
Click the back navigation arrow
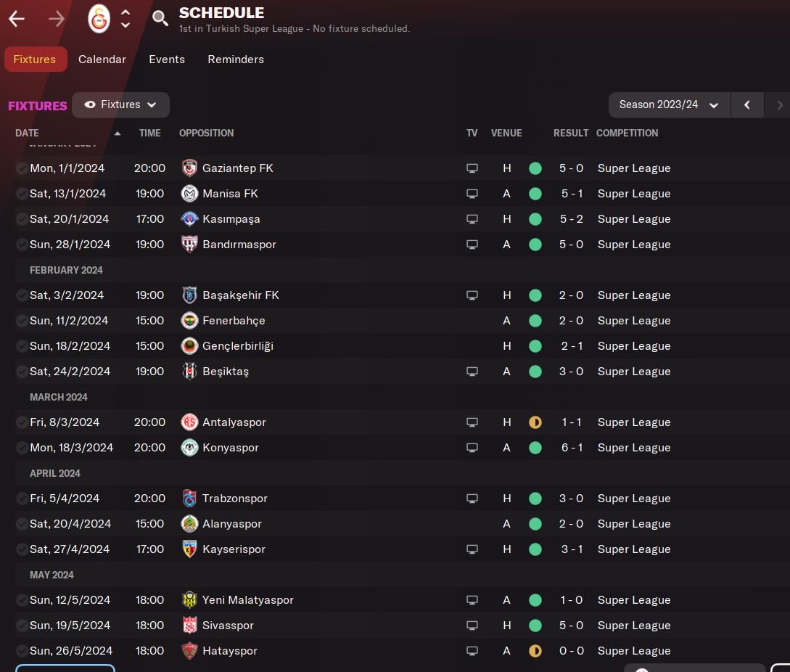17,19
